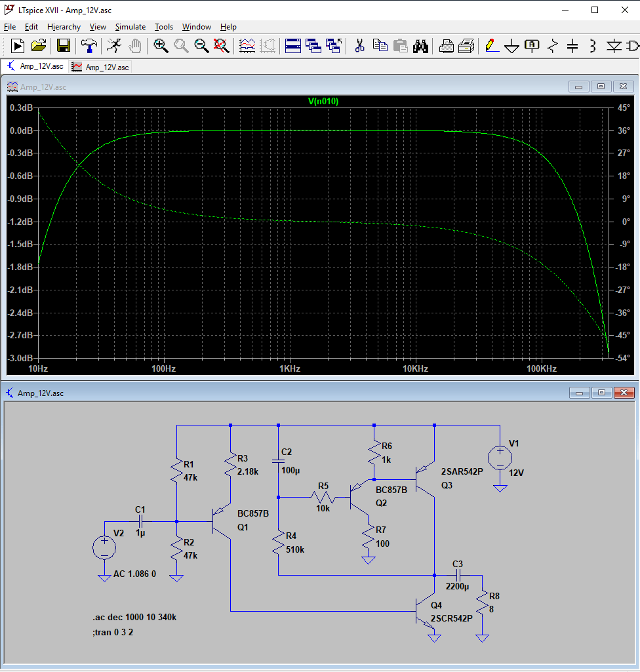This screenshot has height=672, width=640.
Task: Click the Print icon with paper sheets
Action: [466, 46]
